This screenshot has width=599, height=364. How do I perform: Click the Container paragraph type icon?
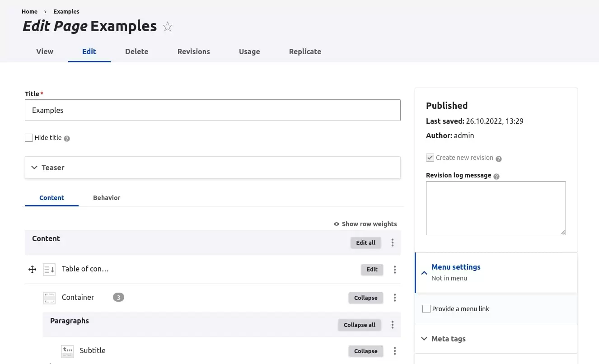[49, 298]
